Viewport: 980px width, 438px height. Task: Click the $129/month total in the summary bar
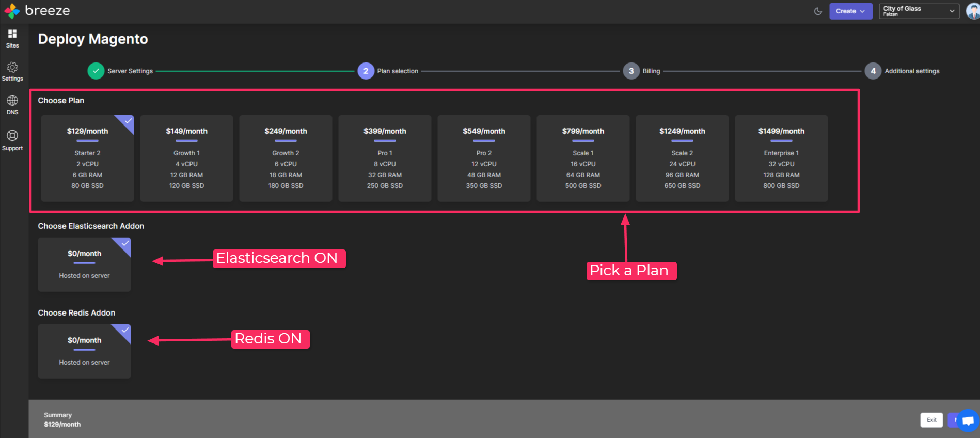(x=62, y=425)
